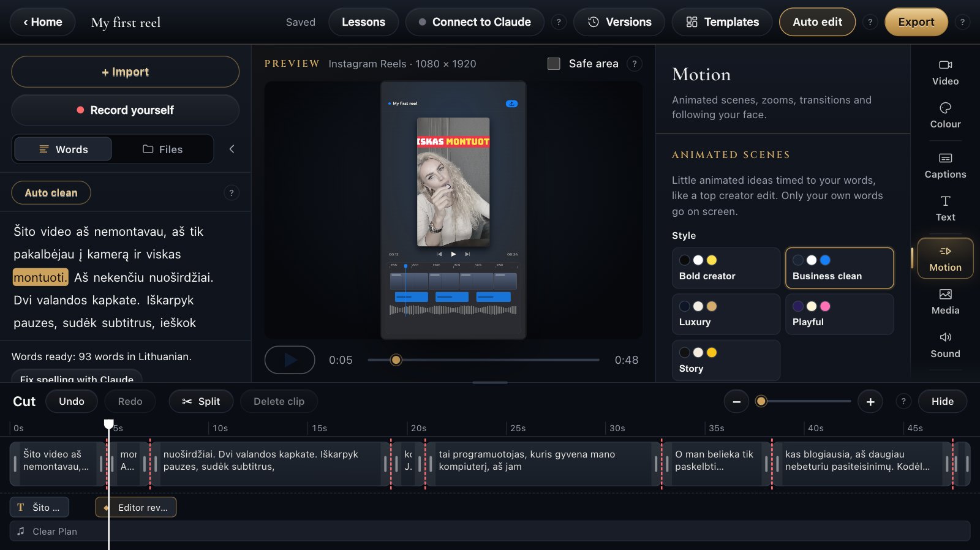
Task: Click the help icon beside Auto clean
Action: (x=231, y=193)
